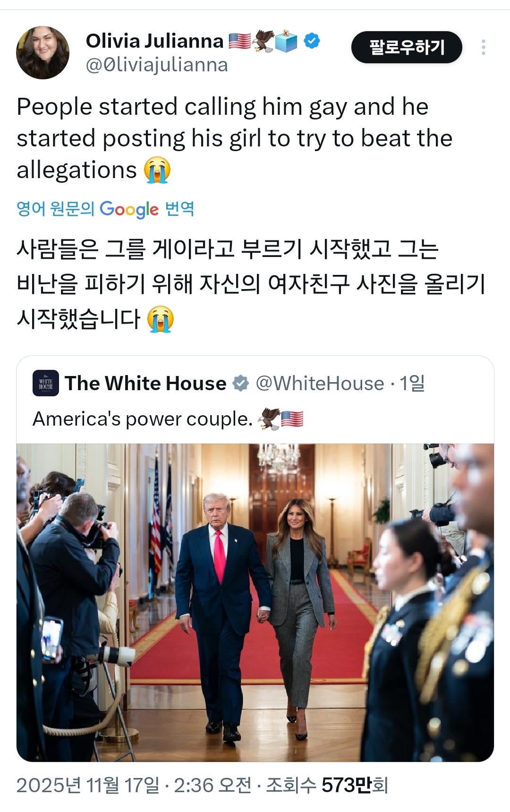510x812 pixels.
Task: Open the @0liviajulianna handle link
Action: tap(157, 65)
